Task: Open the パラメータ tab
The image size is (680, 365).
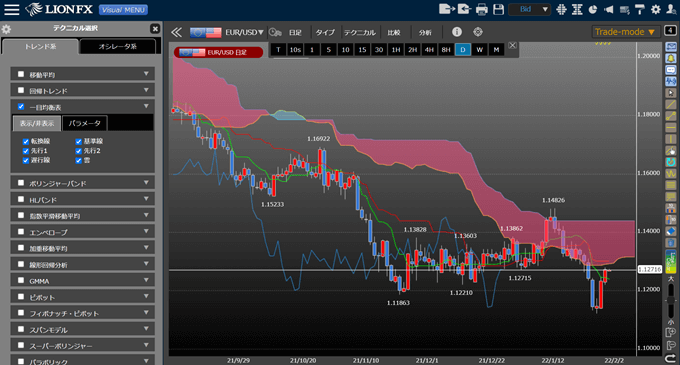Action: (x=85, y=123)
